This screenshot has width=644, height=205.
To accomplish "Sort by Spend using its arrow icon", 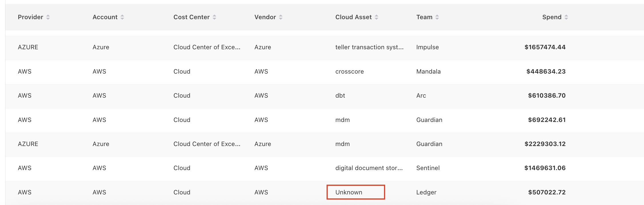I will (x=566, y=17).
